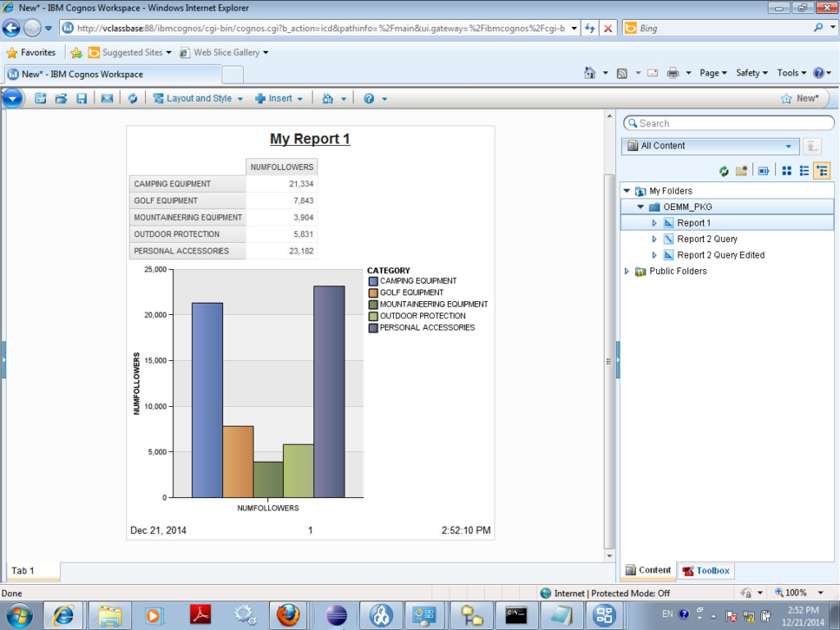Open the All Content filter dropdown
This screenshot has width=840, height=630.
[x=710, y=146]
